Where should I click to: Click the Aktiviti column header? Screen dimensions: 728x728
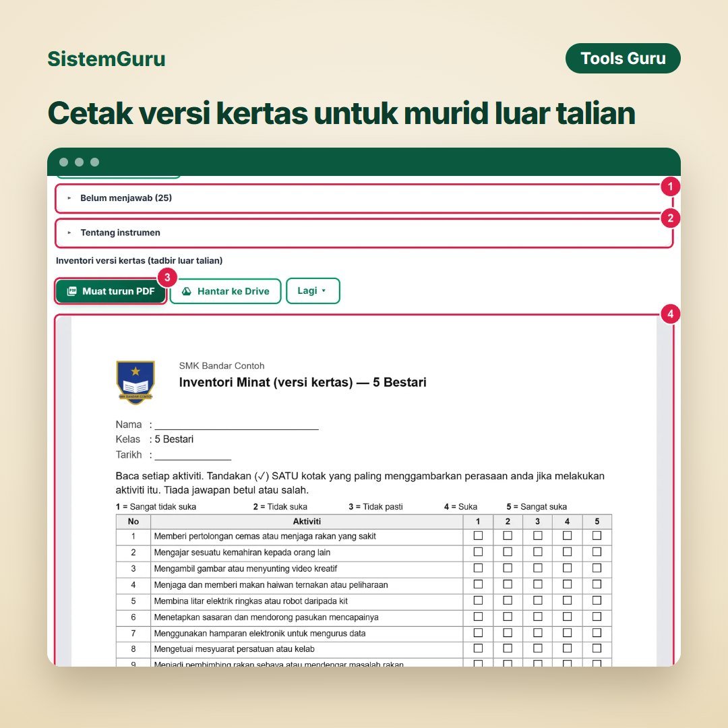point(307,521)
